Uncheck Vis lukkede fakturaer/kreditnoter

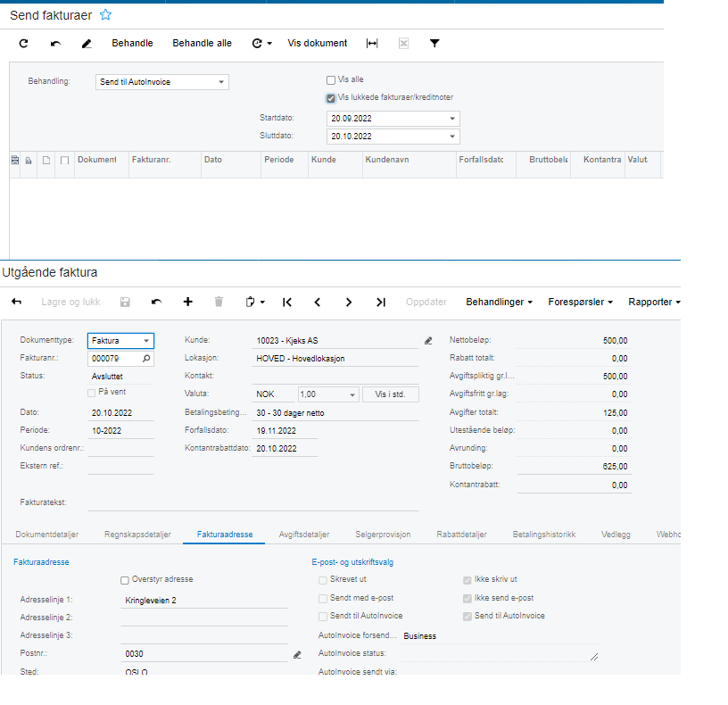[x=331, y=98]
